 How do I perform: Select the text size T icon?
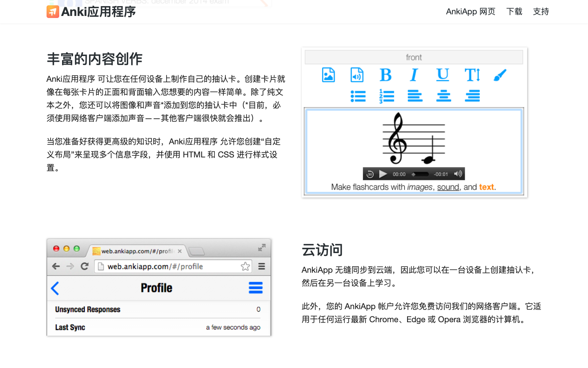coord(472,75)
